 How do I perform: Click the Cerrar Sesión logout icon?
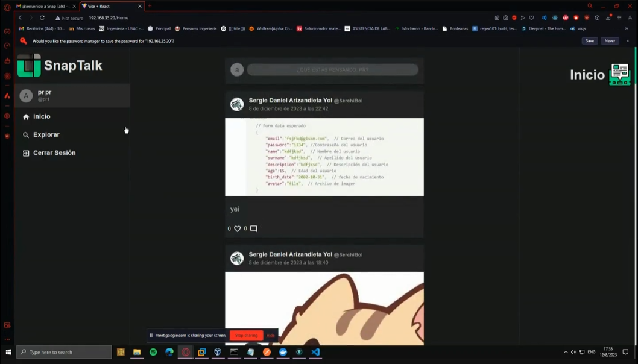[26, 153]
